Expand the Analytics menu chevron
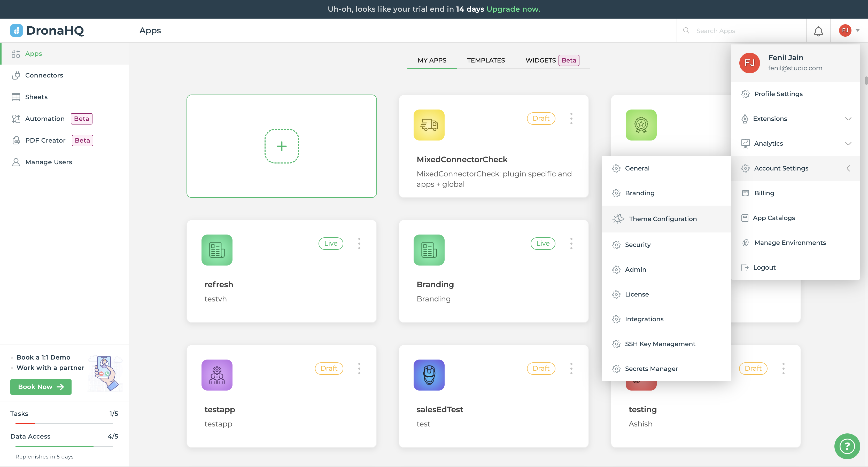 tap(848, 144)
